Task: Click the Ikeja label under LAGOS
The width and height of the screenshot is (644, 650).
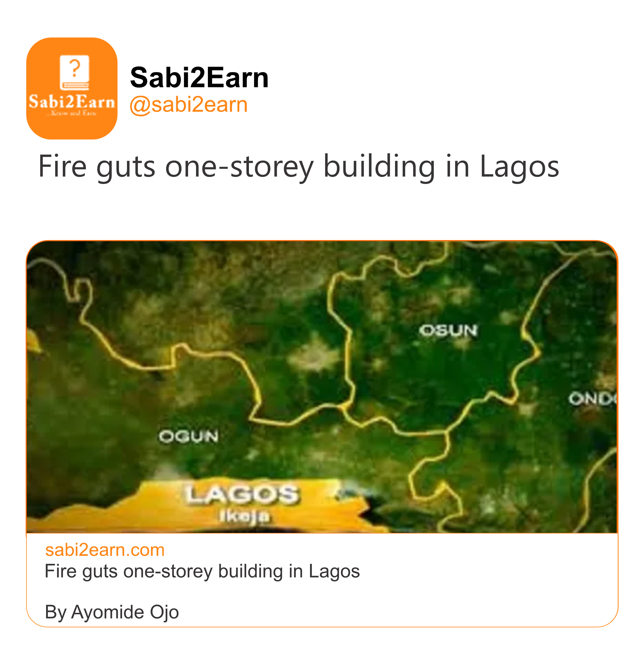Action: click(244, 516)
